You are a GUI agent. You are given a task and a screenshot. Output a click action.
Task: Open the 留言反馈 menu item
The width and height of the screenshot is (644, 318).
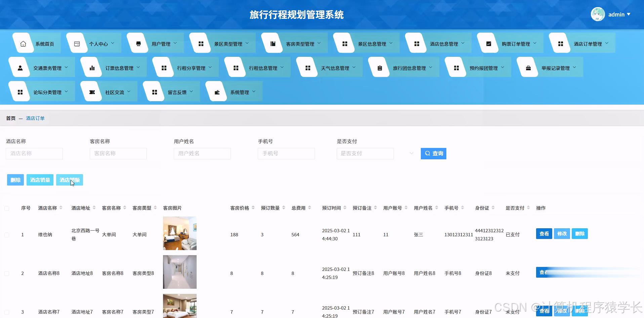177,91
